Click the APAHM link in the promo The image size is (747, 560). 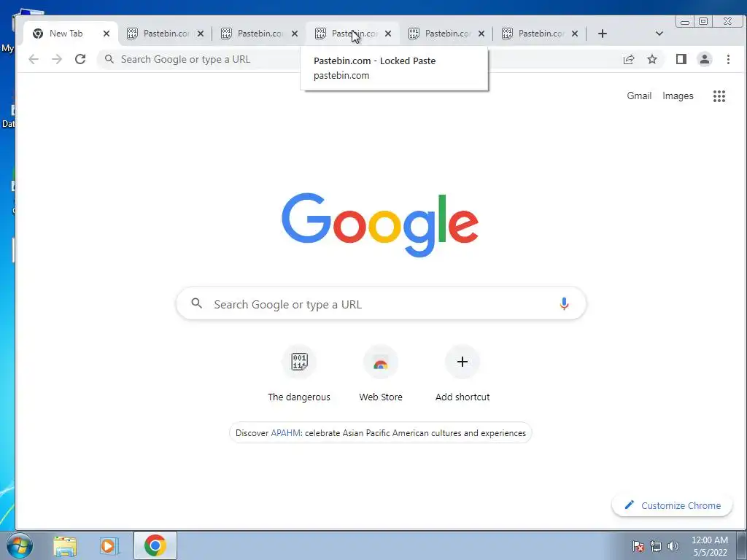pyautogui.click(x=285, y=433)
